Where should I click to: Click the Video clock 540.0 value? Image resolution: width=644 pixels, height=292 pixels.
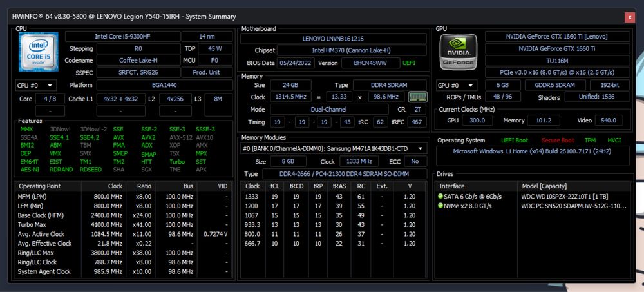[608, 121]
